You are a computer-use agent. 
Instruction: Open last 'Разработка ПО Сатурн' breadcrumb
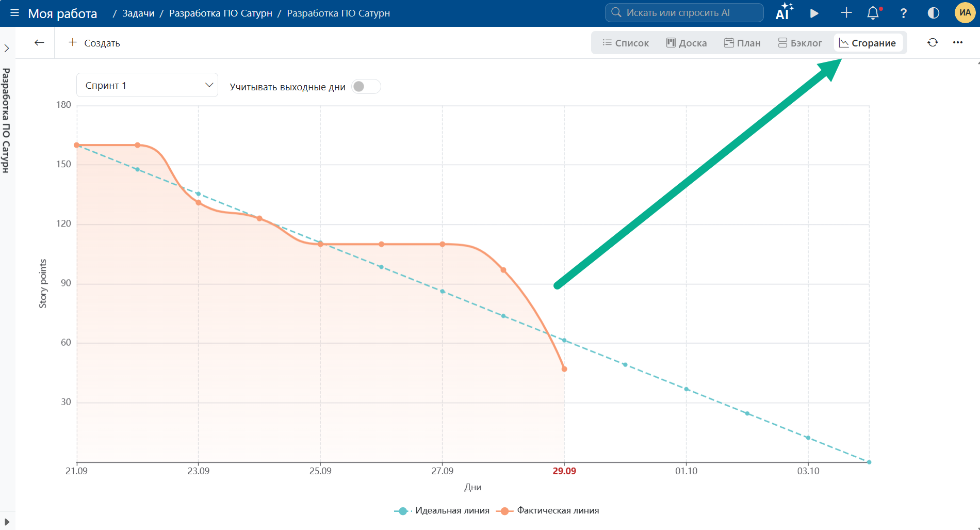pyautogui.click(x=338, y=13)
